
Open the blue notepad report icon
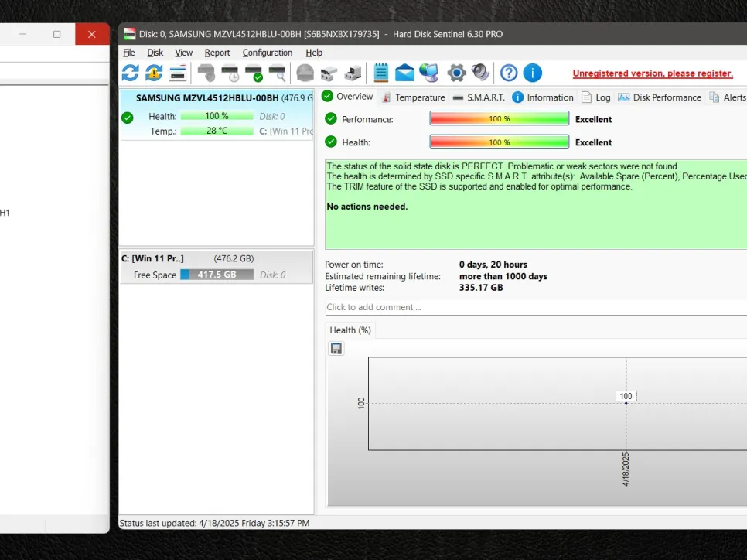tap(380, 73)
